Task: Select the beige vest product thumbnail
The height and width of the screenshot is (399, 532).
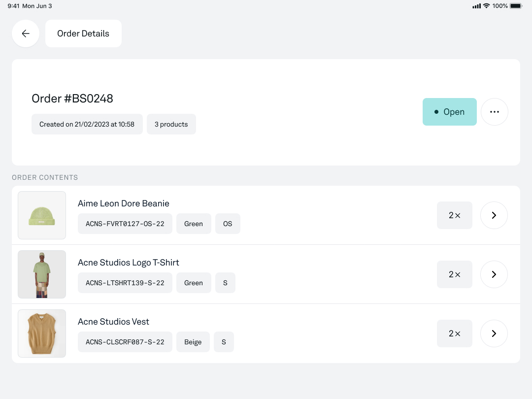Action: [x=42, y=333]
